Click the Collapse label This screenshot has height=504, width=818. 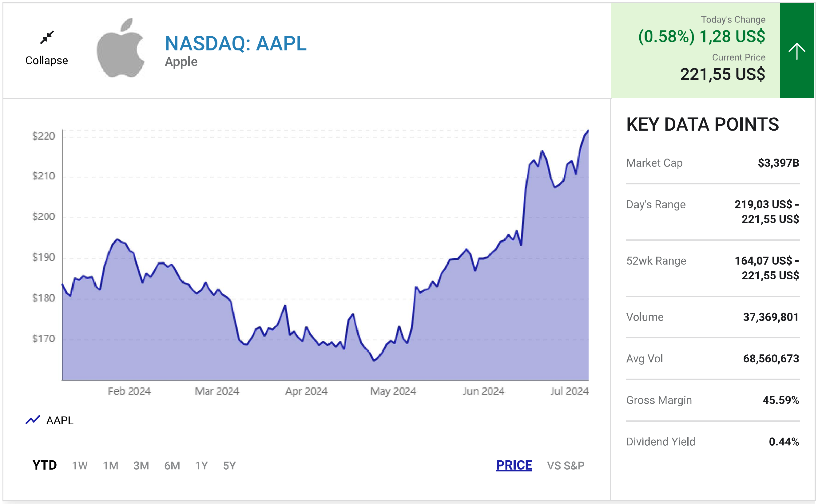[47, 61]
